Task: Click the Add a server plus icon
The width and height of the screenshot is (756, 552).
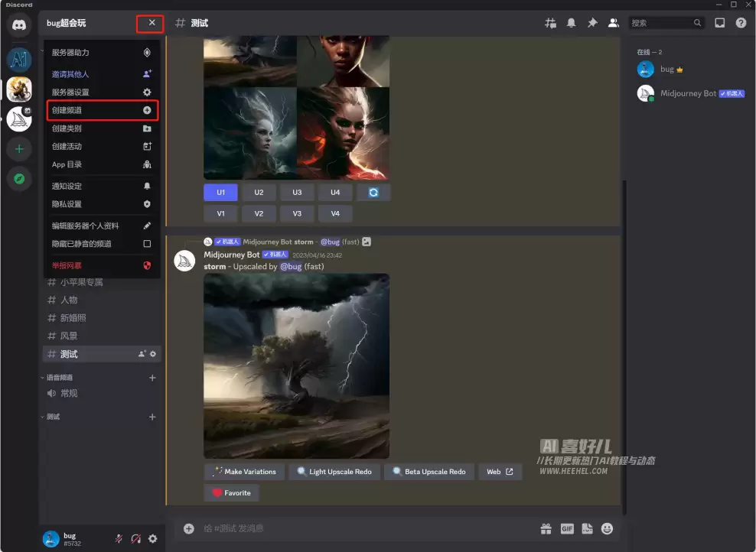Action: [19, 149]
